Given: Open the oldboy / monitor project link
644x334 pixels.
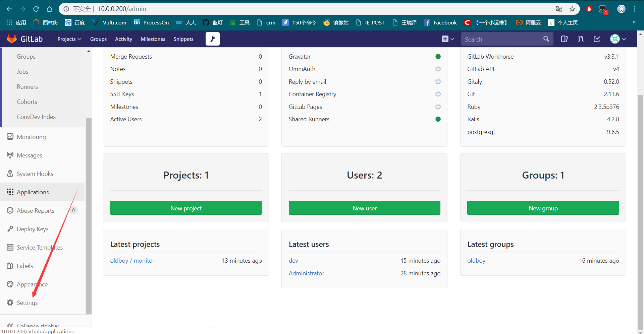Looking at the screenshot, I should coord(132,260).
